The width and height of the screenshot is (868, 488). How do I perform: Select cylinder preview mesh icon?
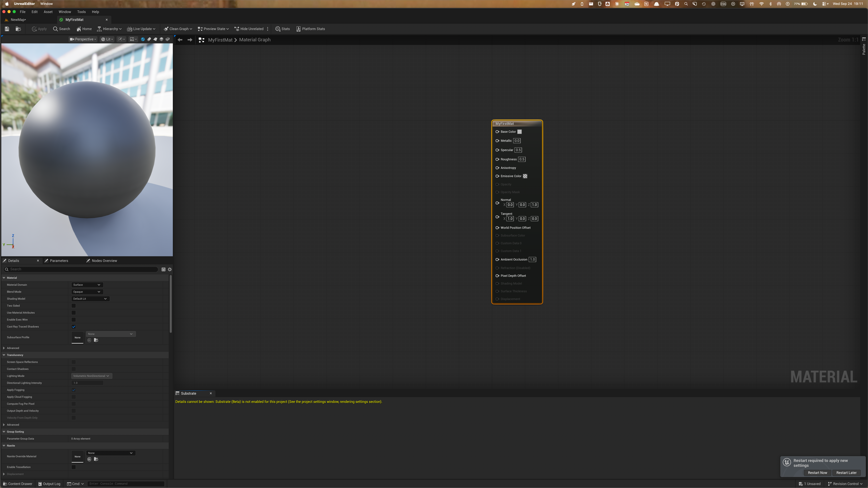[x=149, y=39]
